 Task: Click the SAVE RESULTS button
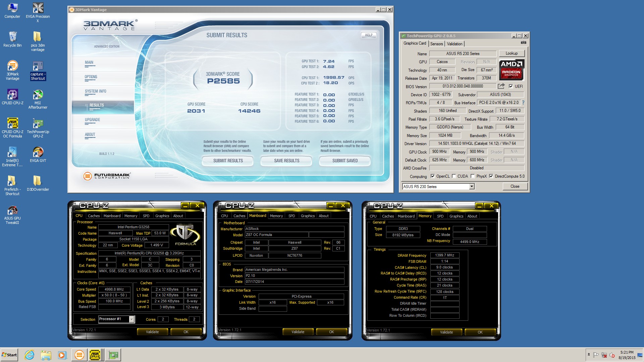click(286, 161)
